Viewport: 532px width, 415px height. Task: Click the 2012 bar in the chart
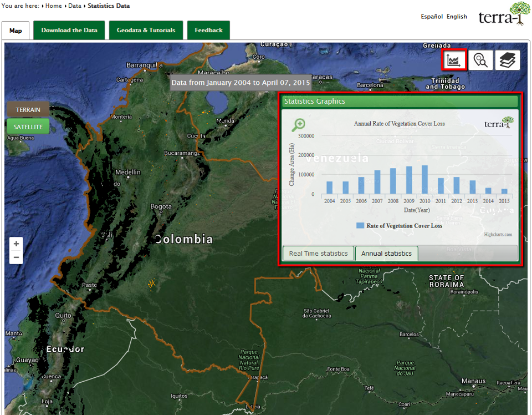[x=457, y=185]
